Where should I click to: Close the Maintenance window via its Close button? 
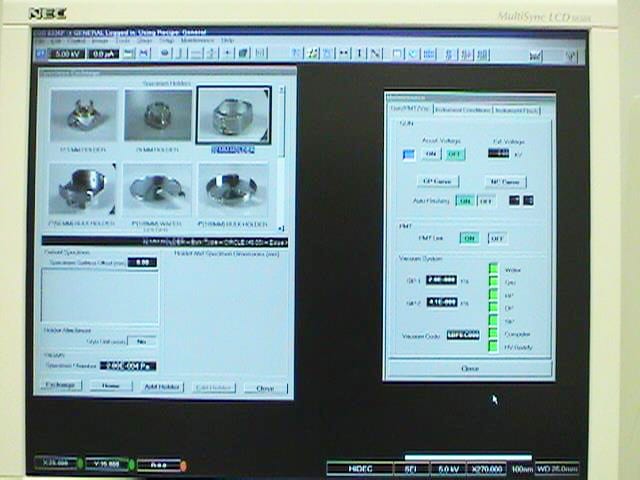[469, 369]
